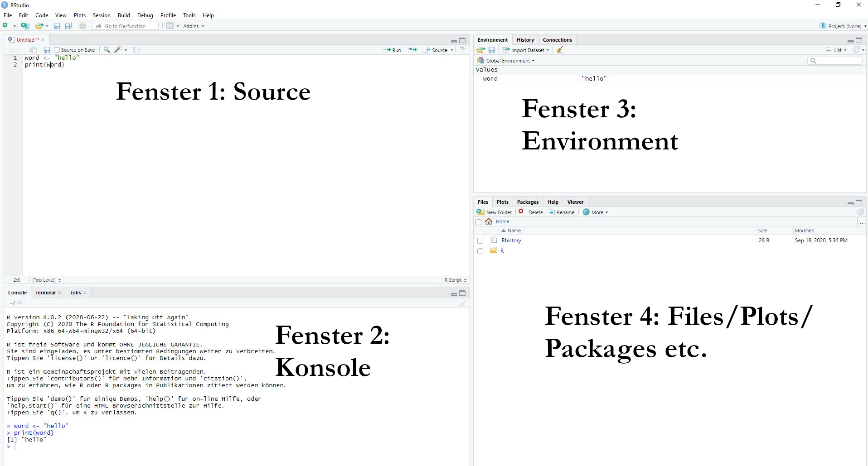Switch to the Packages tab

pos(528,202)
